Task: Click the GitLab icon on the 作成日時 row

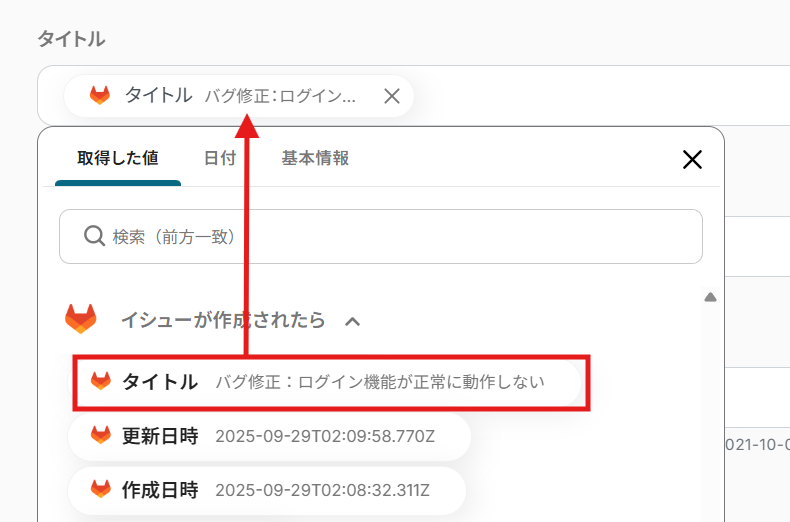Action: [101, 490]
